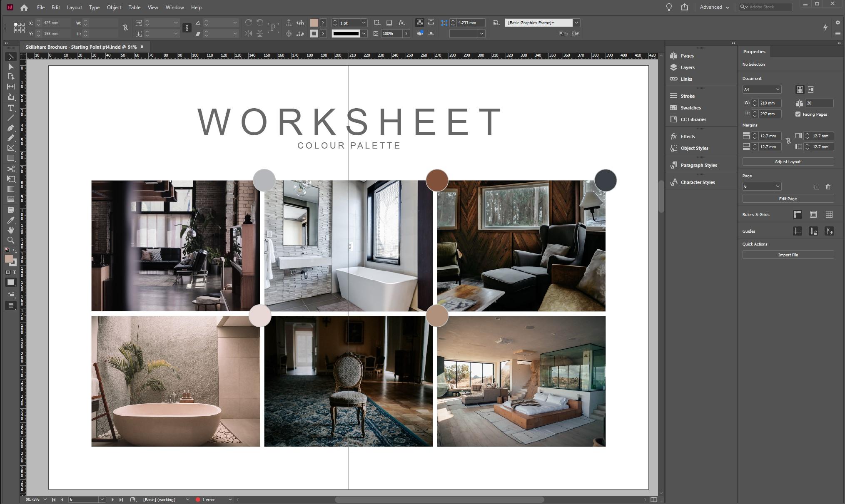This screenshot has width=845, height=504.
Task: Select the Gradient Swatch tool
Action: pyautogui.click(x=11, y=189)
